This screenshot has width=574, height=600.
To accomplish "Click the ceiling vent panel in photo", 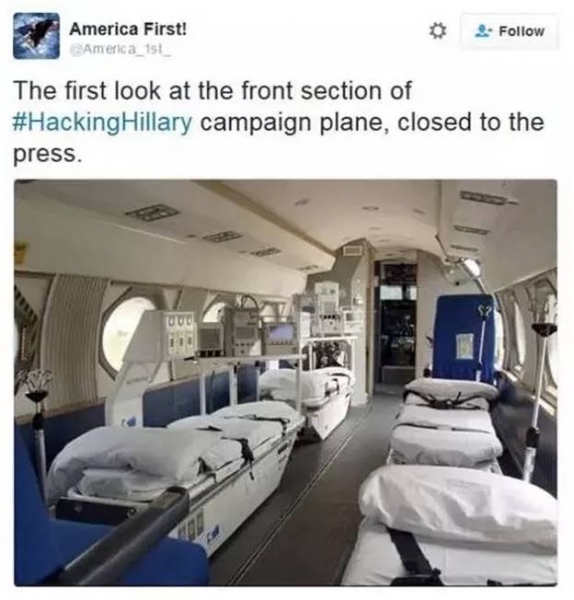I will coord(153,212).
